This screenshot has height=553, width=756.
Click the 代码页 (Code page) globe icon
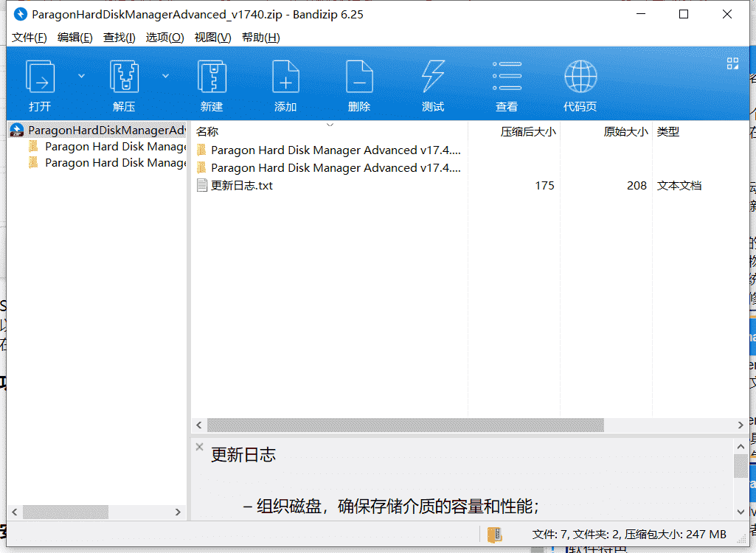(x=580, y=76)
